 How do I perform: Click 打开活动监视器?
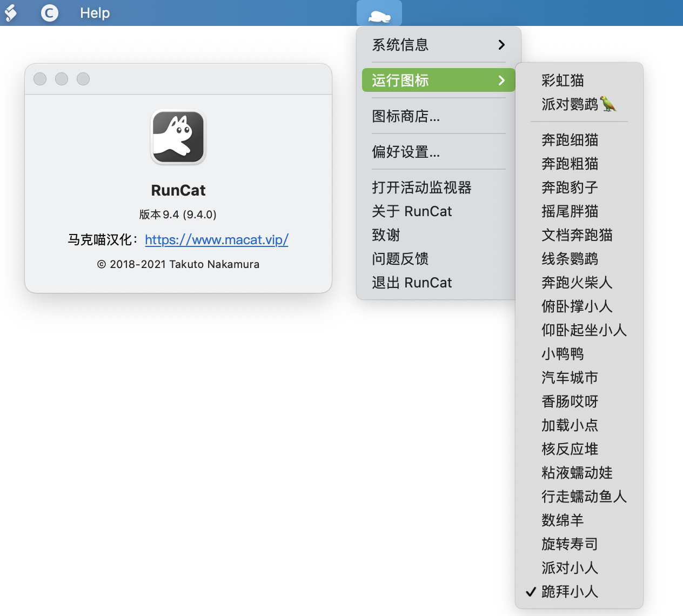point(421,188)
